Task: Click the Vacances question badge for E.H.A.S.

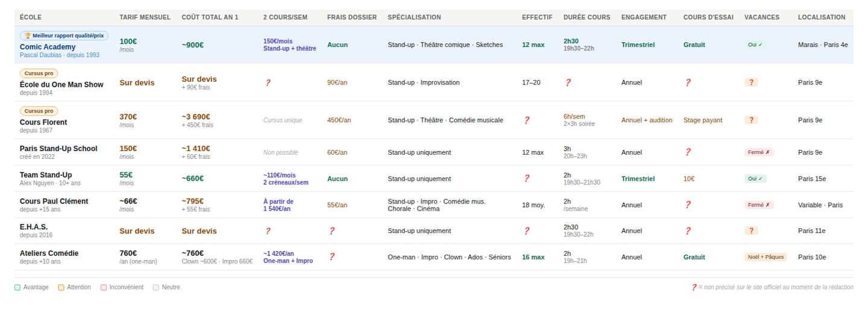Action: click(x=752, y=231)
